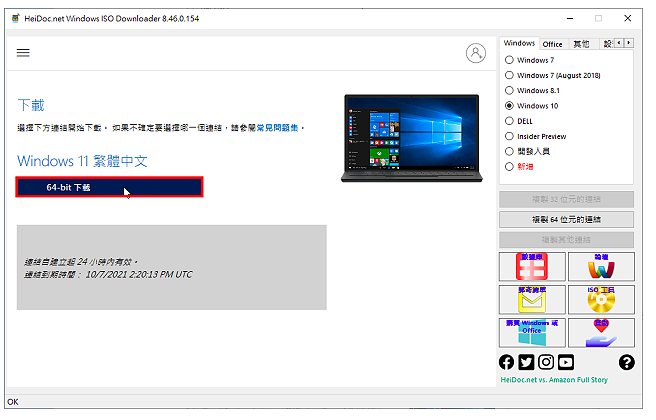Select the Windows 7 radio button
The height and width of the screenshot is (420, 656).
tap(509, 60)
